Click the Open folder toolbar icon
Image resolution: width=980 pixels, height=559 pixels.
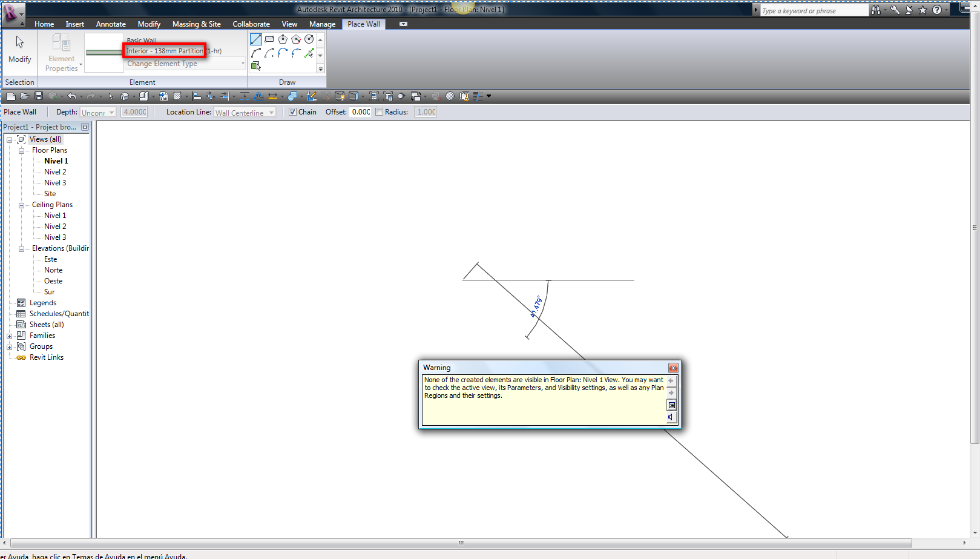pyautogui.click(x=24, y=96)
